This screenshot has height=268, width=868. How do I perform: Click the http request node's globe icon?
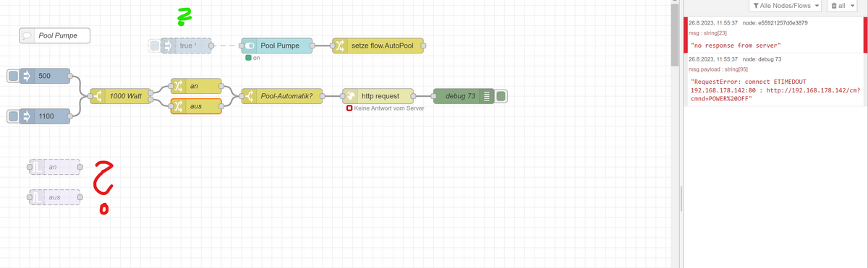[x=350, y=96]
